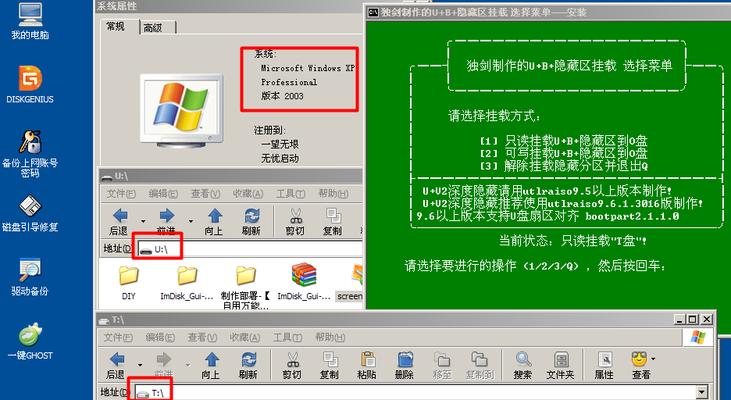Open 磁盘引导修复 desktop shortcut

coord(30,214)
